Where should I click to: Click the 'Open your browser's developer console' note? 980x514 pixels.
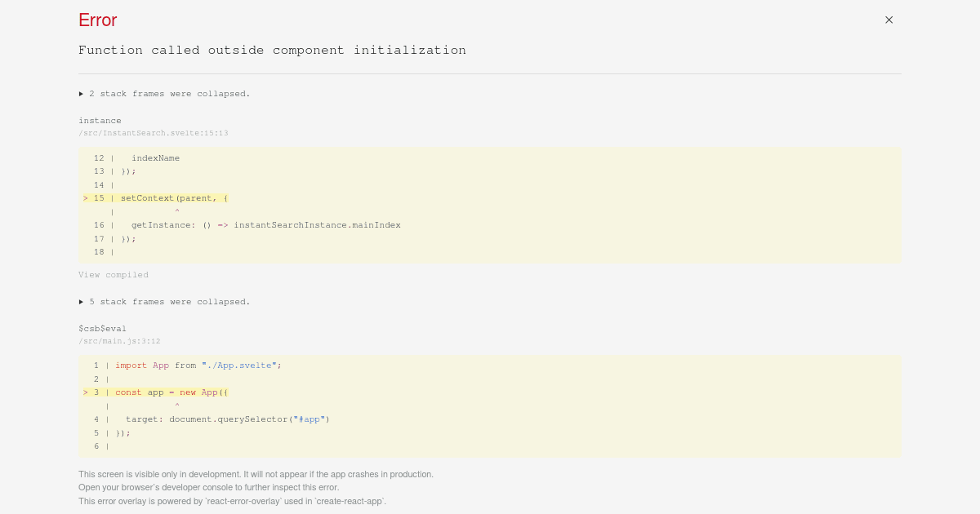[x=208, y=487]
